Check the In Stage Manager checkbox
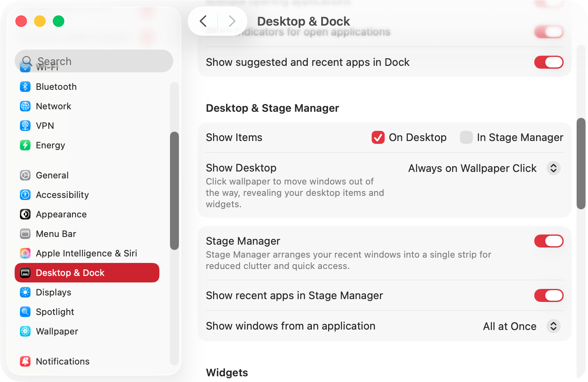 point(466,137)
